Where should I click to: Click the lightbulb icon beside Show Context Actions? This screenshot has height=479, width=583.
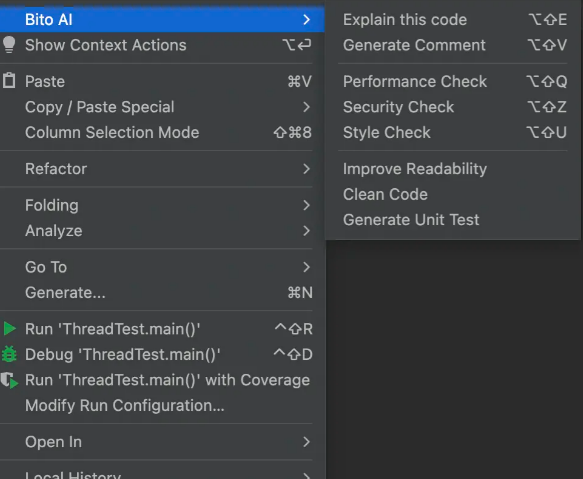point(9,45)
